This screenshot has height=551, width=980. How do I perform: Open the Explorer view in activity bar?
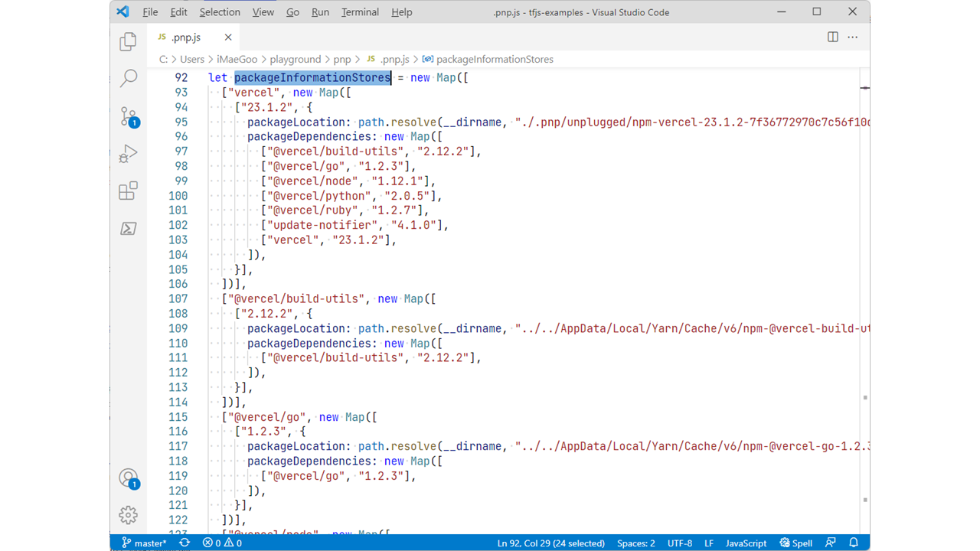129,42
